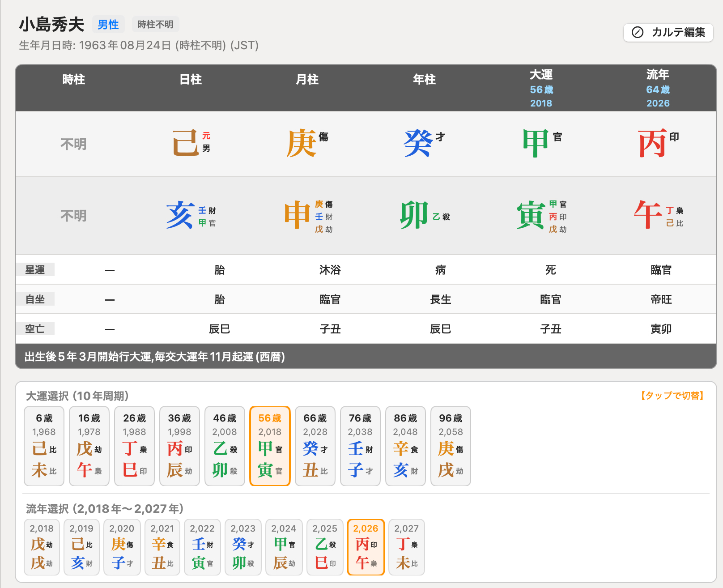Screen dimensions: 723x588
Task: Choose the 2,020 流年 card
Action: pos(122,547)
